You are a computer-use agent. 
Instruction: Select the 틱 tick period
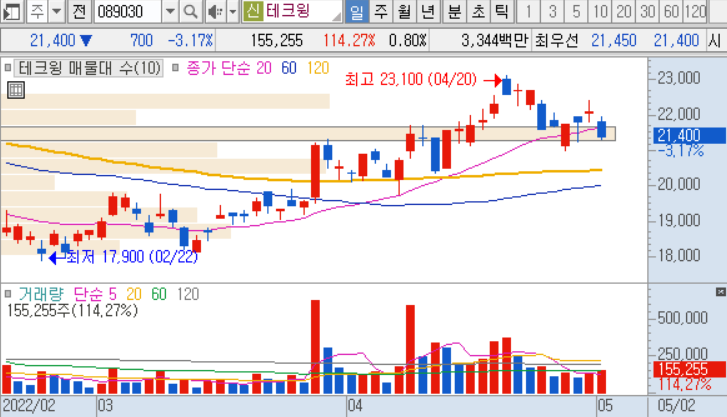tap(502, 11)
